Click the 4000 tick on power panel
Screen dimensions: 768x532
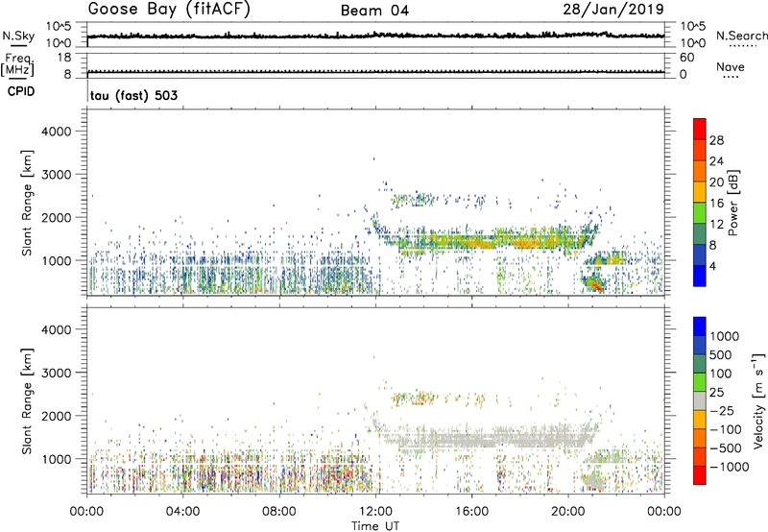point(56,132)
